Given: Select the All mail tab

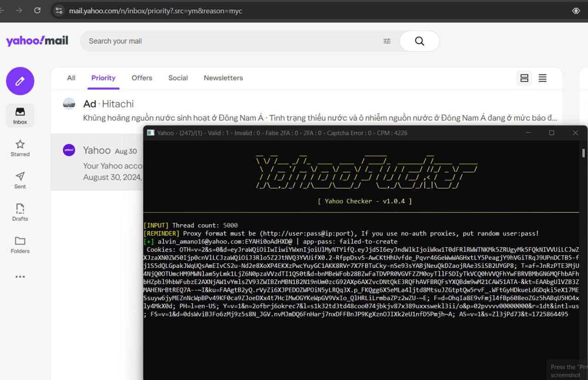Looking at the screenshot, I should 71,78.
